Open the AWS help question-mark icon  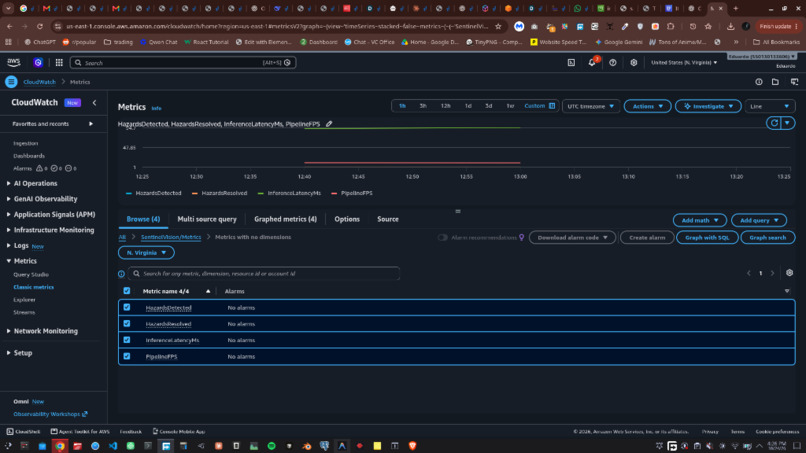point(613,62)
